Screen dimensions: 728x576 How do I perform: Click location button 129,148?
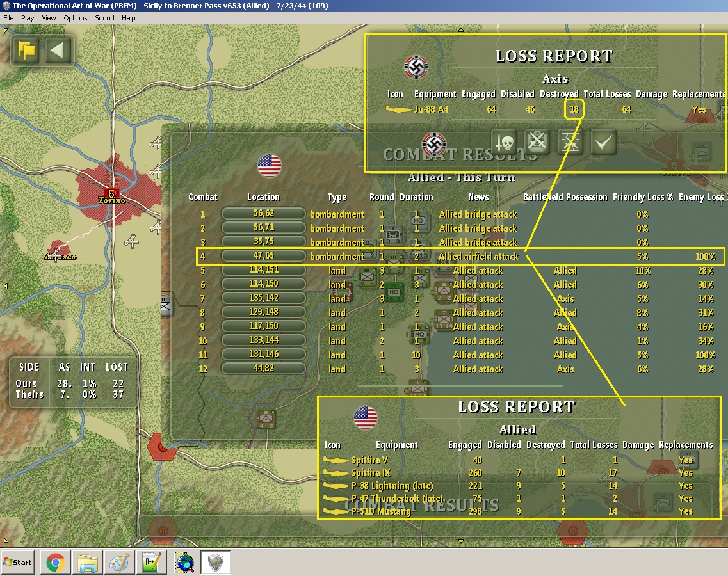coord(263,312)
